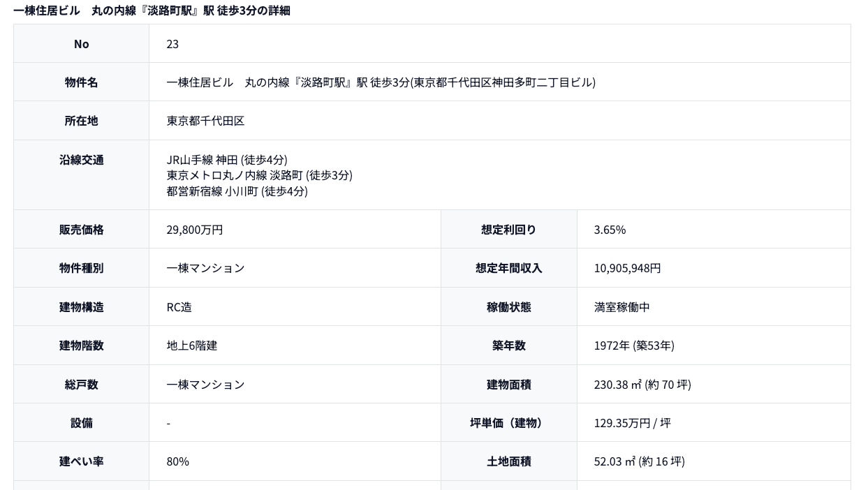This screenshot has height=490, width=868.
Task: Click the property number value 23
Action: click(x=172, y=44)
